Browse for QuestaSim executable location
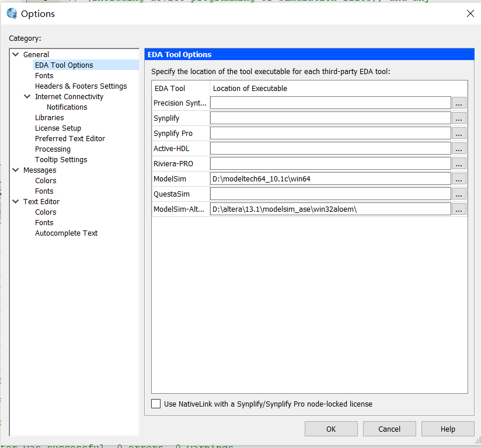481x448 pixels. pos(459,194)
